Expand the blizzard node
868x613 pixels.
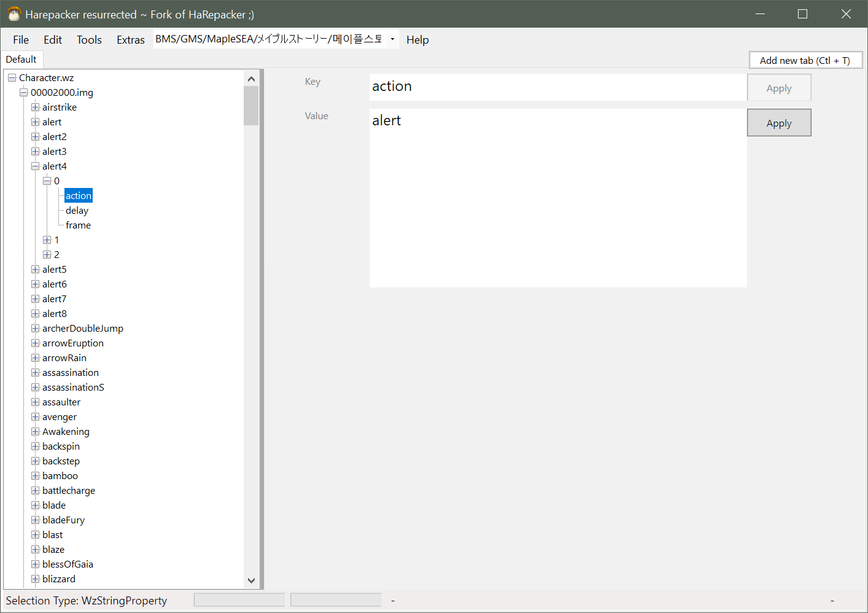pyautogui.click(x=35, y=579)
